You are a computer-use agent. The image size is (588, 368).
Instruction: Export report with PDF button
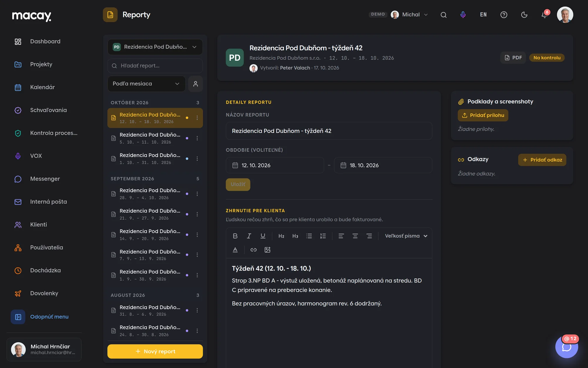tap(513, 58)
